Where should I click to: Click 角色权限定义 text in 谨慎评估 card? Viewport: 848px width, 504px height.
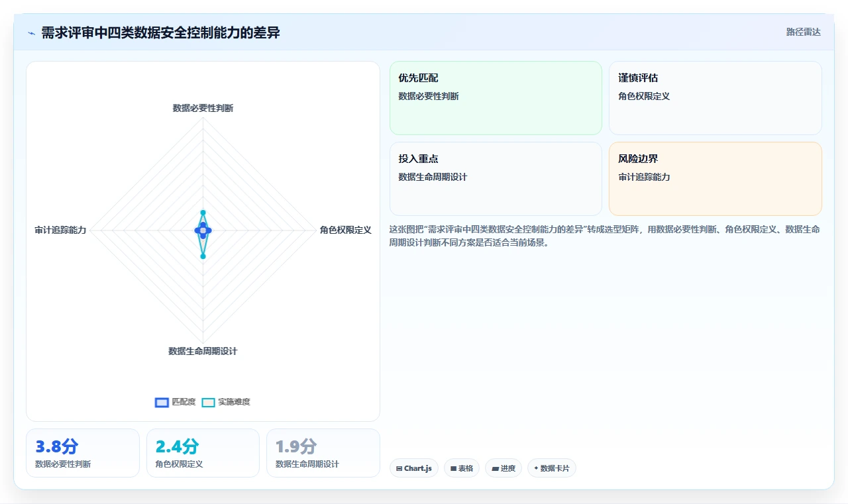tap(644, 96)
